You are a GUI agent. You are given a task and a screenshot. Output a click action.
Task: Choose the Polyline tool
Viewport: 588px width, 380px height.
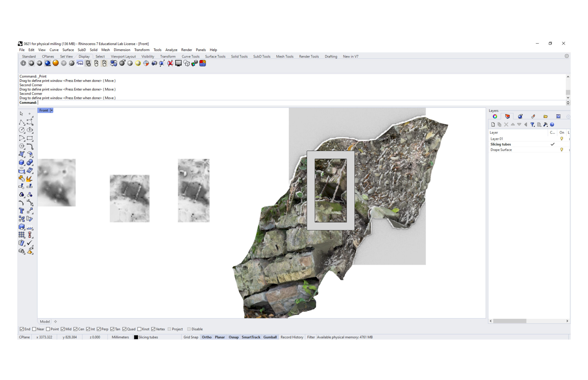tap(22, 122)
